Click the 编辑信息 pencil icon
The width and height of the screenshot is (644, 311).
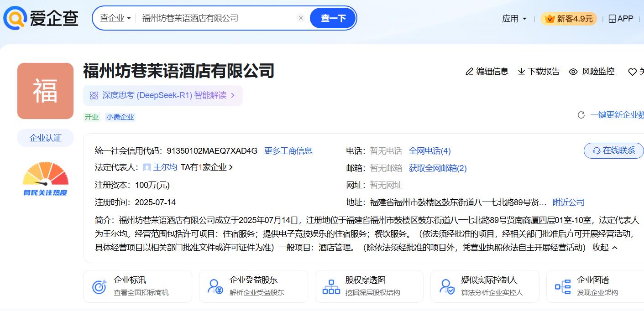pos(469,72)
